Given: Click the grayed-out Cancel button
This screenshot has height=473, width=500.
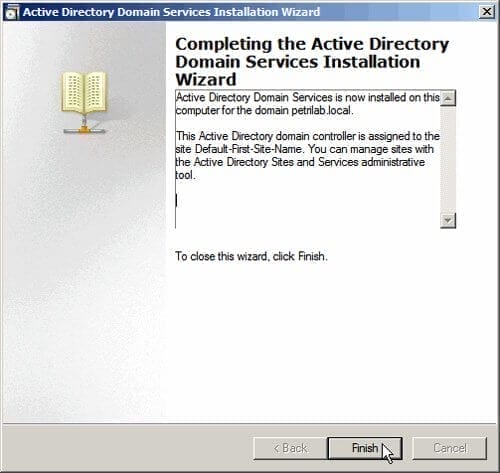Looking at the screenshot, I should pos(450,448).
